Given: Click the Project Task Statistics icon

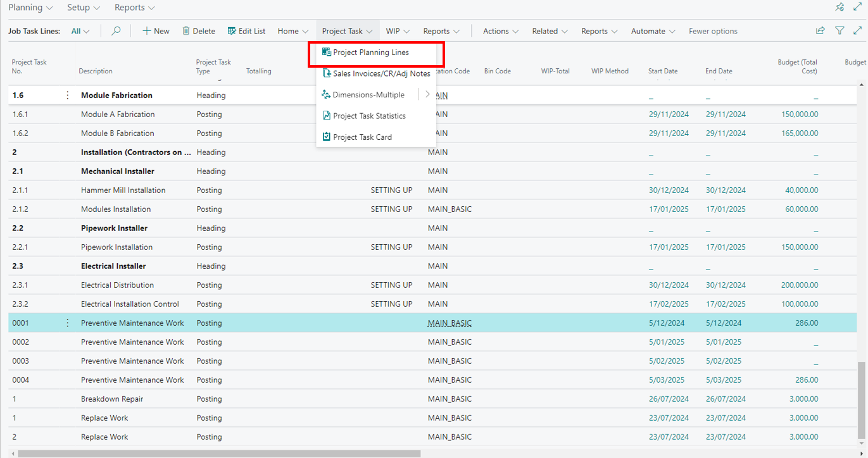Looking at the screenshot, I should point(327,116).
